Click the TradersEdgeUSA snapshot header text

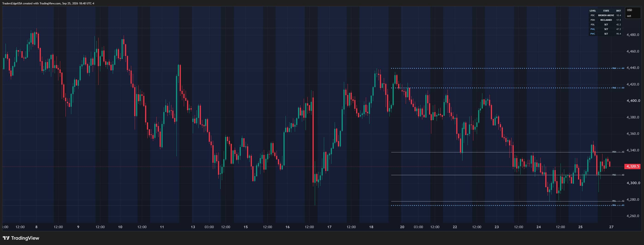[x=48, y=3]
